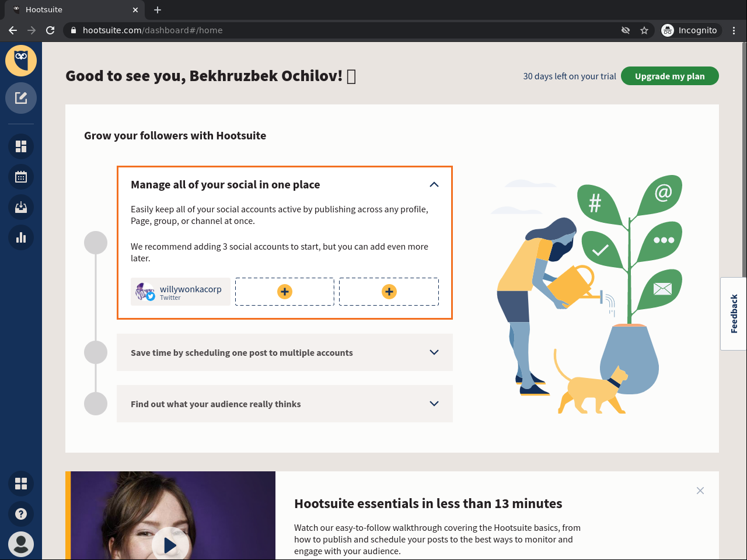
Task: Reload the Hootsuite page
Action: (50, 30)
